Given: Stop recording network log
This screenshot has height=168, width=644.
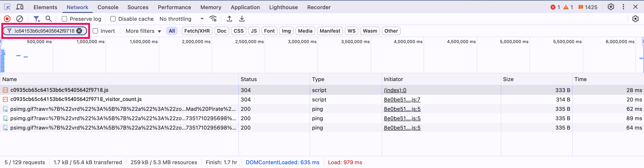Looking at the screenshot, I should point(7,19).
